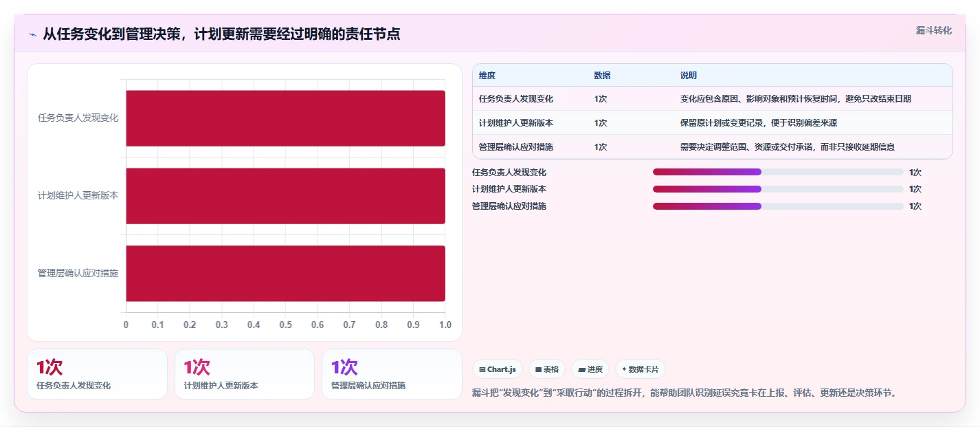Click x-axis tick 0.8 in chart

[381, 325]
